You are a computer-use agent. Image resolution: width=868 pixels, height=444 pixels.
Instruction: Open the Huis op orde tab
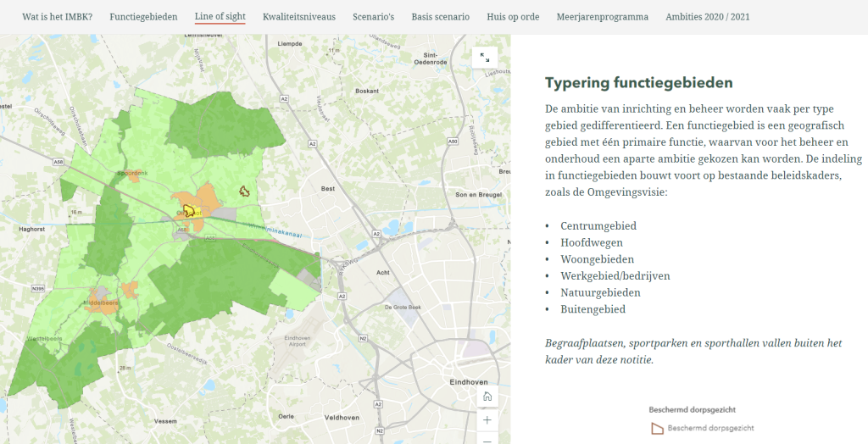pos(513,17)
